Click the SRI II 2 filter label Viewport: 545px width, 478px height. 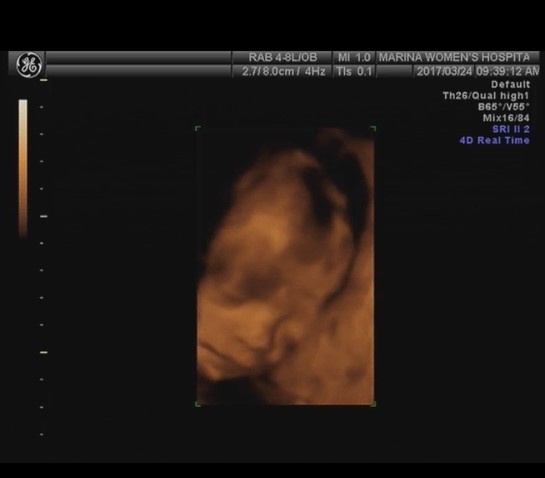coord(511,129)
